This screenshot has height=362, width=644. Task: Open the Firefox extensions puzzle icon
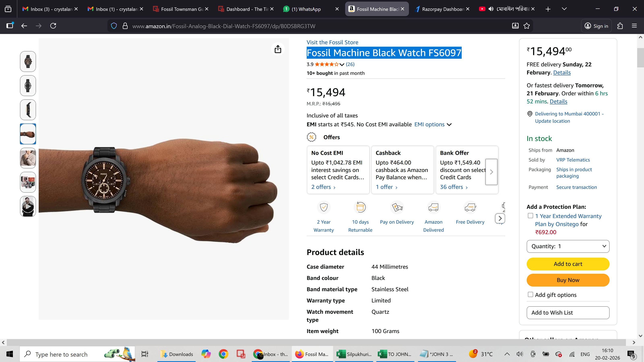coord(620,26)
